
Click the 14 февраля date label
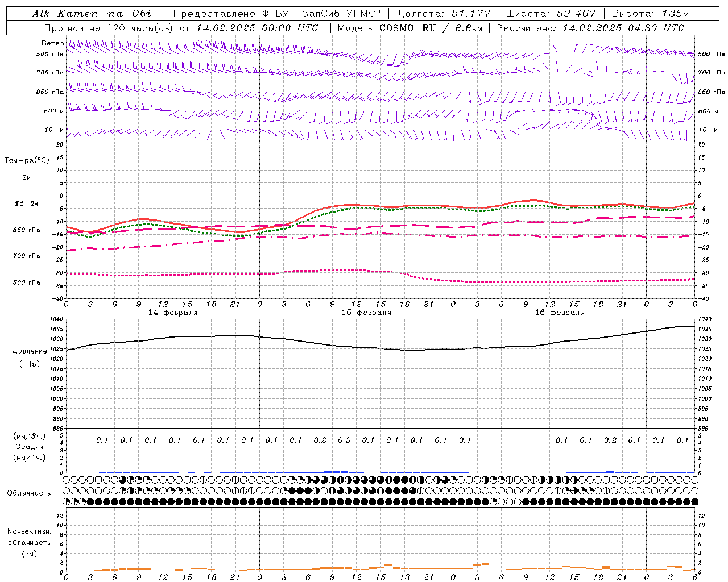coord(173,313)
